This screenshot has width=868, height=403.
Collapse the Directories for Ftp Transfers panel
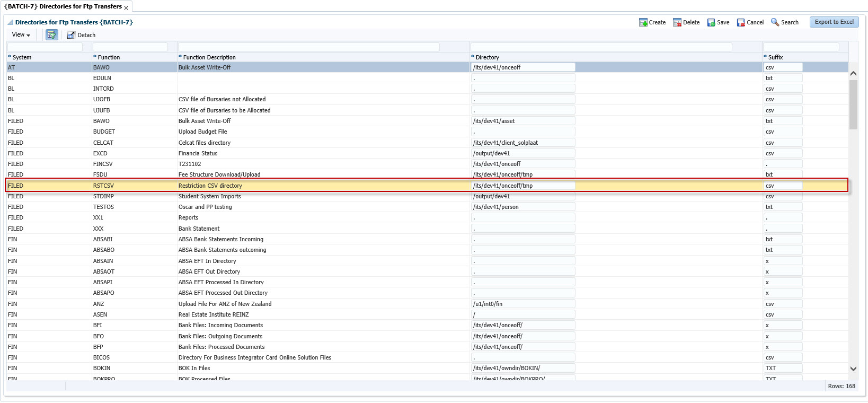(10, 23)
